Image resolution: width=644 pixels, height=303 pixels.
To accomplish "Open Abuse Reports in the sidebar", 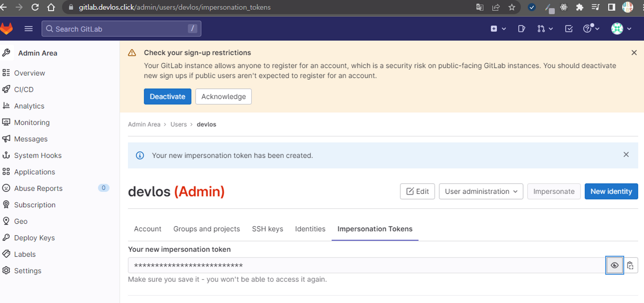I will [38, 188].
